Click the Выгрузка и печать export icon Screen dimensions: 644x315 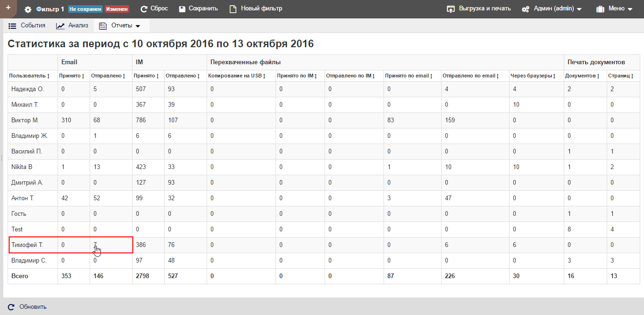tap(451, 9)
